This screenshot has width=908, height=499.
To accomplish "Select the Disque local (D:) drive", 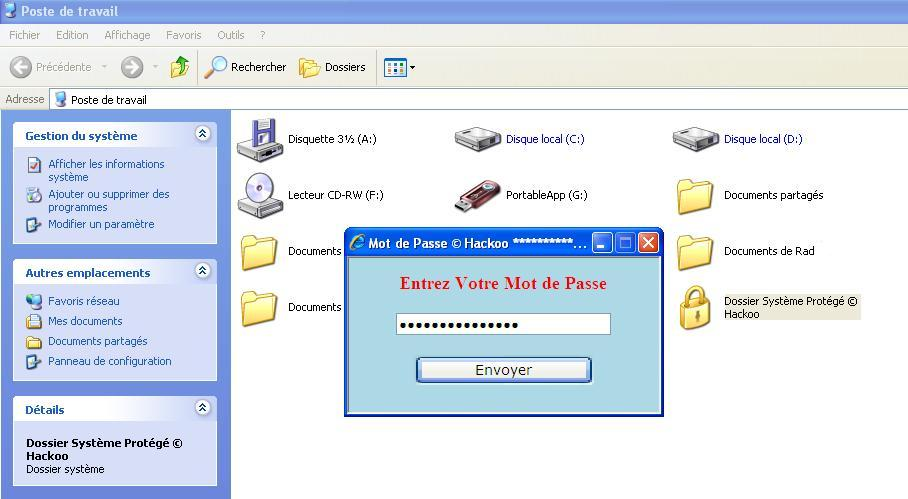I will pyautogui.click(x=695, y=139).
